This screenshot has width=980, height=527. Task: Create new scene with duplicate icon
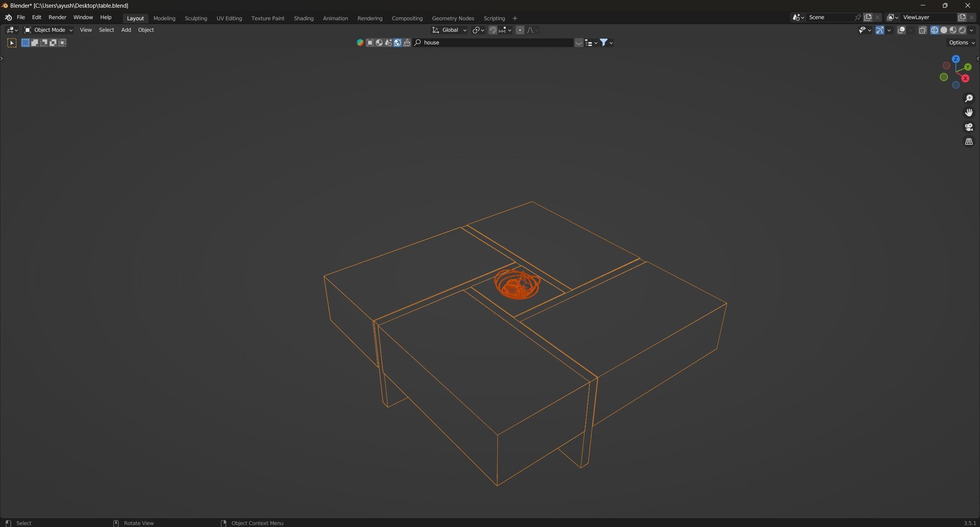(867, 18)
